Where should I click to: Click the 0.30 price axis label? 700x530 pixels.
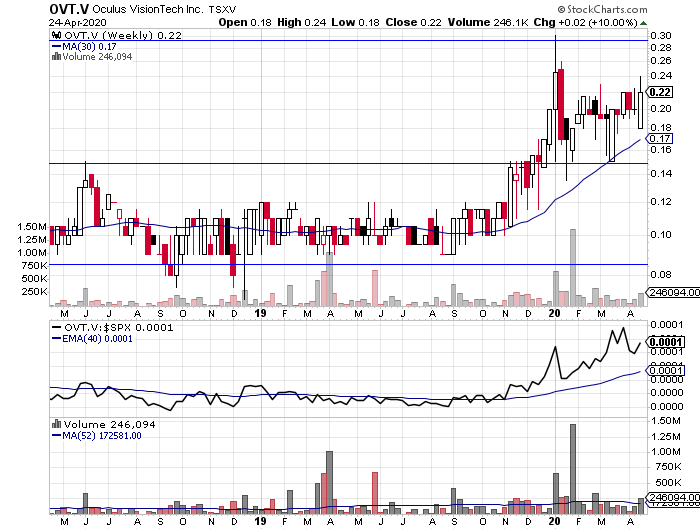661,35
